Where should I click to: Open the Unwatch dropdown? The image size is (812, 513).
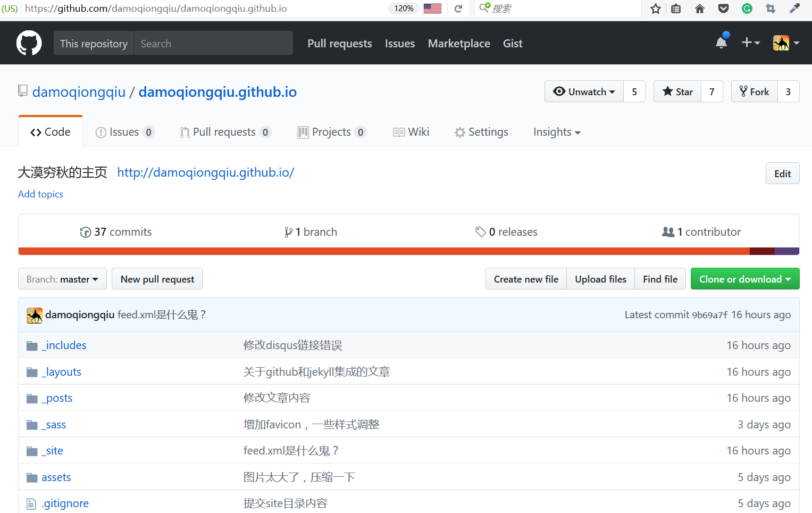584,92
